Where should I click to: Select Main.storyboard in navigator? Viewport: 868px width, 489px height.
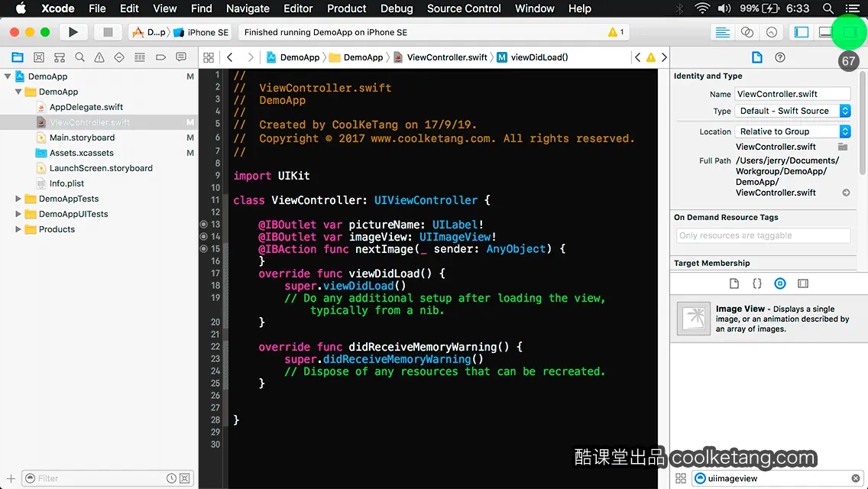[x=82, y=138]
